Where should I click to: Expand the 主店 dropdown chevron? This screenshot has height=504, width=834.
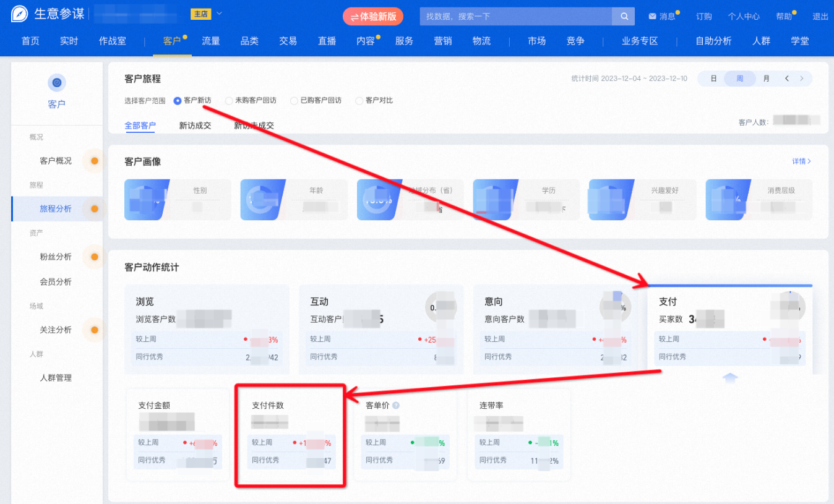pos(219,13)
